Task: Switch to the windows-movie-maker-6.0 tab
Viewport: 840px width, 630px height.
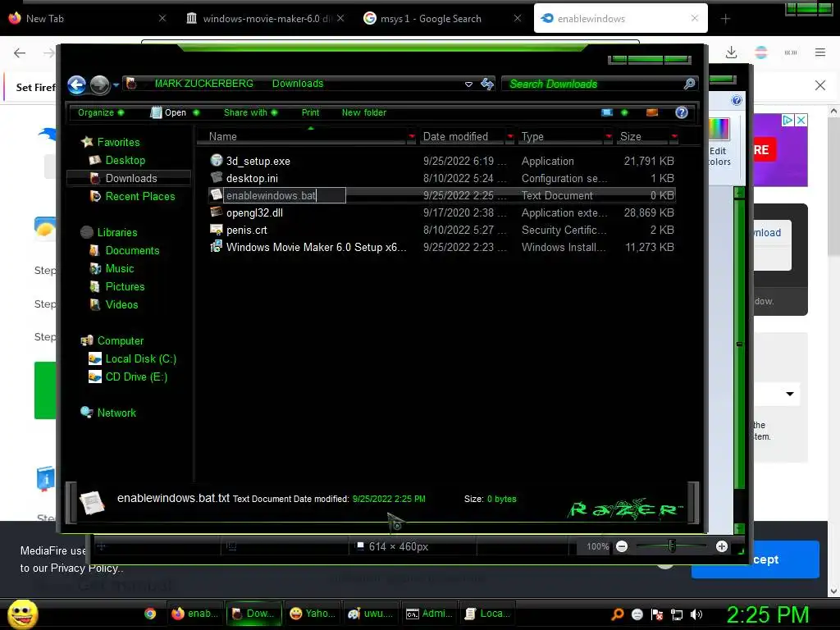Action: pos(265,19)
